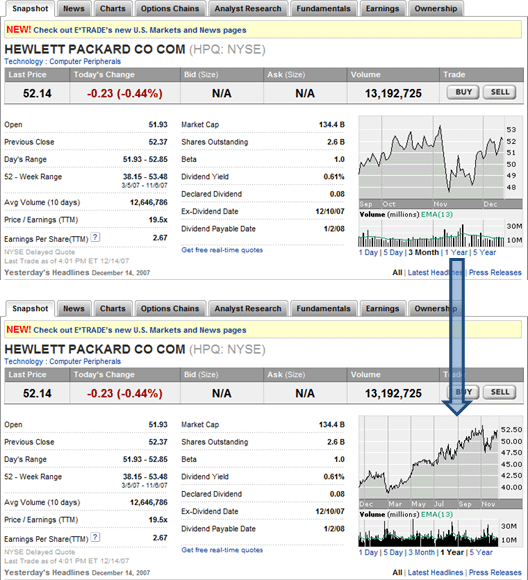Open the Earnings tab in the lower snapshot copy
The height and width of the screenshot is (580, 528).
click(383, 308)
